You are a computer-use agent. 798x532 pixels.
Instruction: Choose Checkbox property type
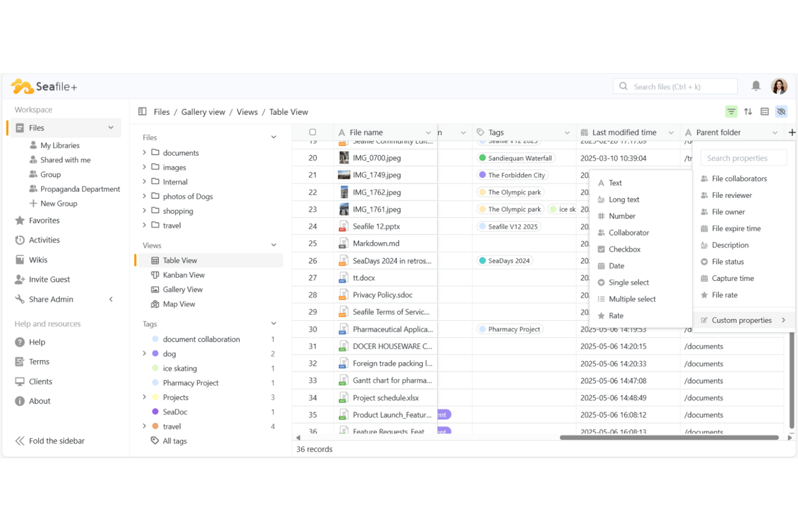click(x=641, y=250)
